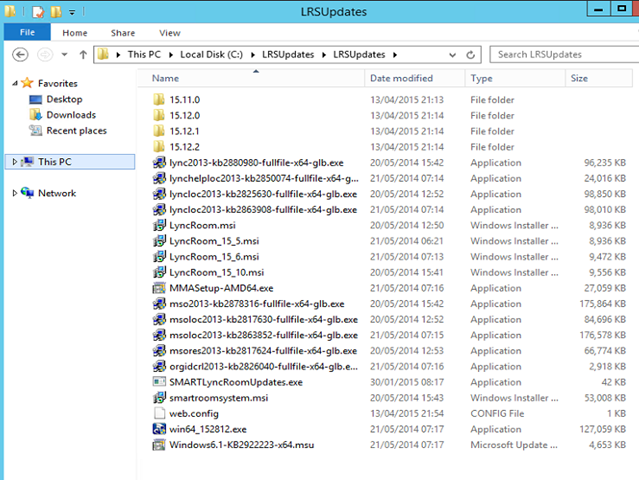Image resolution: width=639 pixels, height=480 pixels.
Task: Open Downloads in Favorites
Action: pos(70,115)
